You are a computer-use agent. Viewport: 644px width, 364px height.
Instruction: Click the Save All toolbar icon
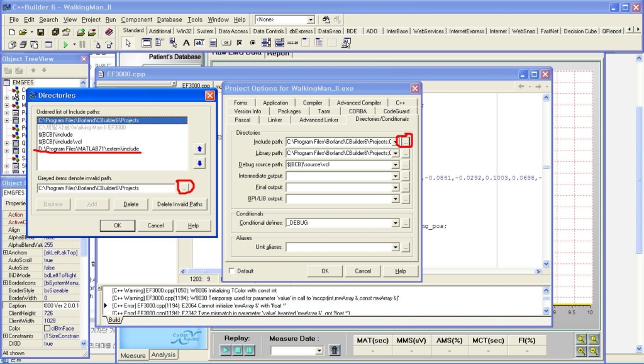55,31
